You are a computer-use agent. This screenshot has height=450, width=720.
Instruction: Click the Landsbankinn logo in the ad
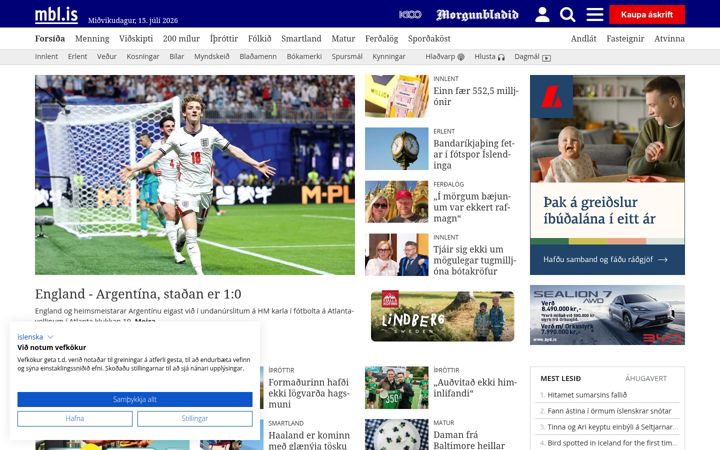551,97
